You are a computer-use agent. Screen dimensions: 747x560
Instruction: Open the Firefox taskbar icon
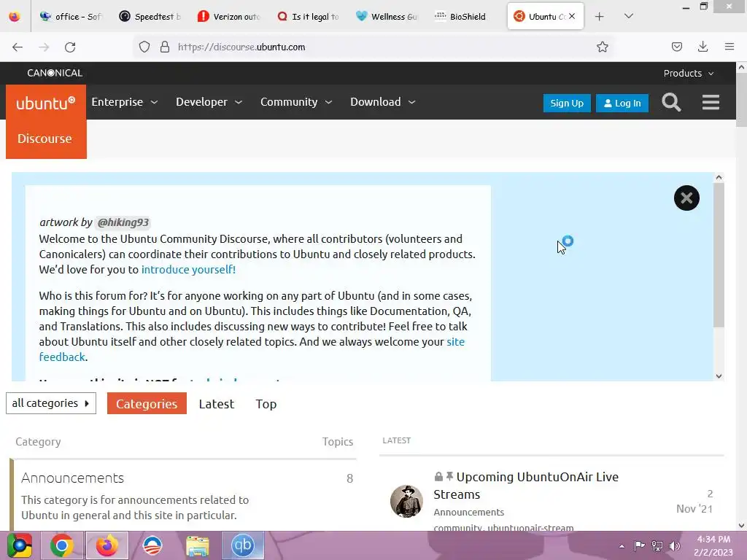tap(107, 545)
